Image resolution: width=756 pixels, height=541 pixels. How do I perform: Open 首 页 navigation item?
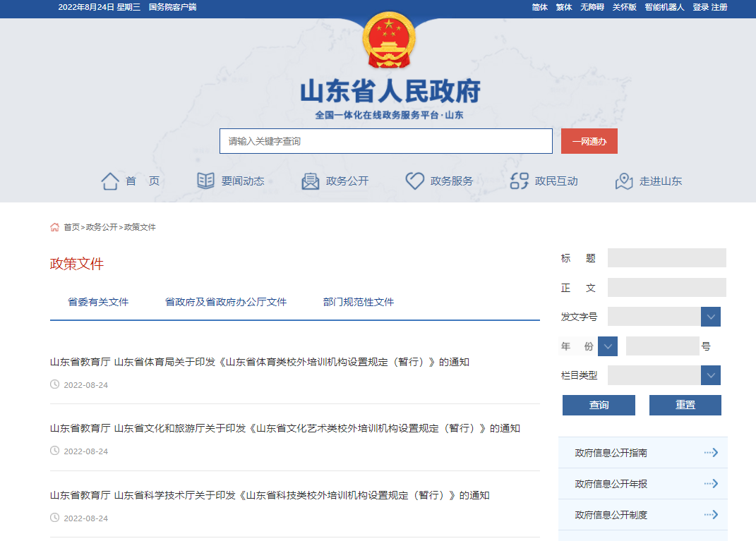(142, 181)
